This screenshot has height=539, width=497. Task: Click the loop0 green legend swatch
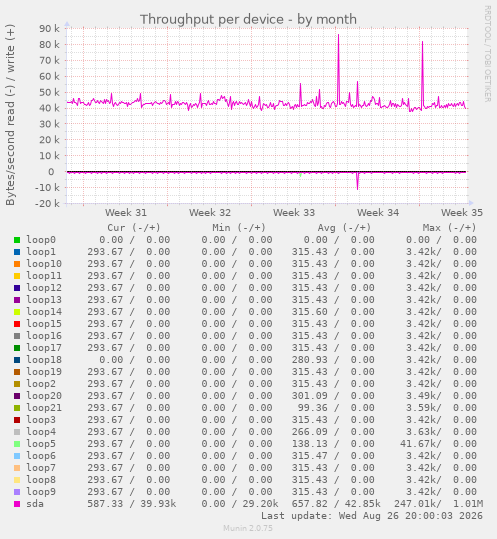coord(17,240)
